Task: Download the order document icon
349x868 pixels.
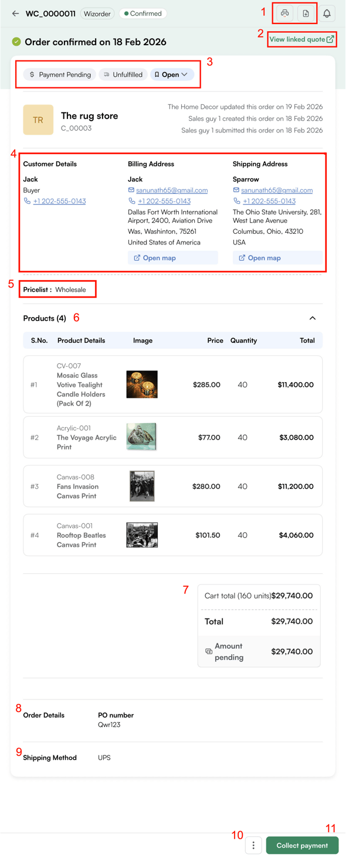Action: pos(306,13)
